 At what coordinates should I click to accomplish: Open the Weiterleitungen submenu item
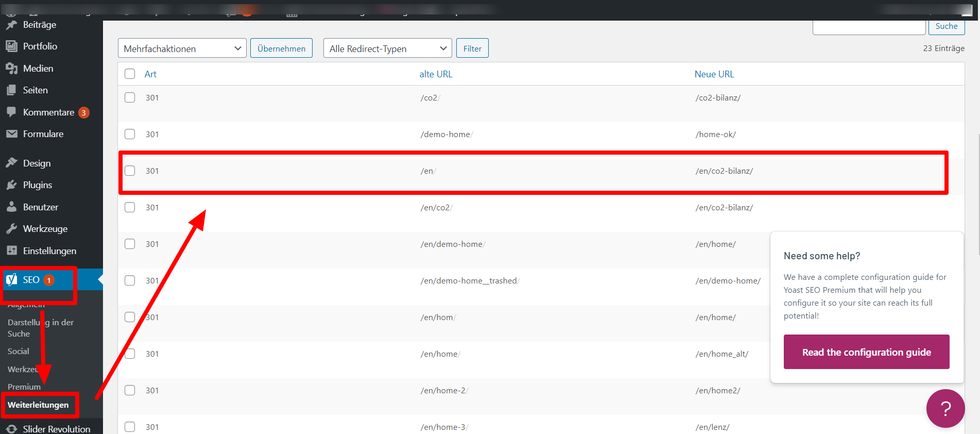tap(38, 405)
